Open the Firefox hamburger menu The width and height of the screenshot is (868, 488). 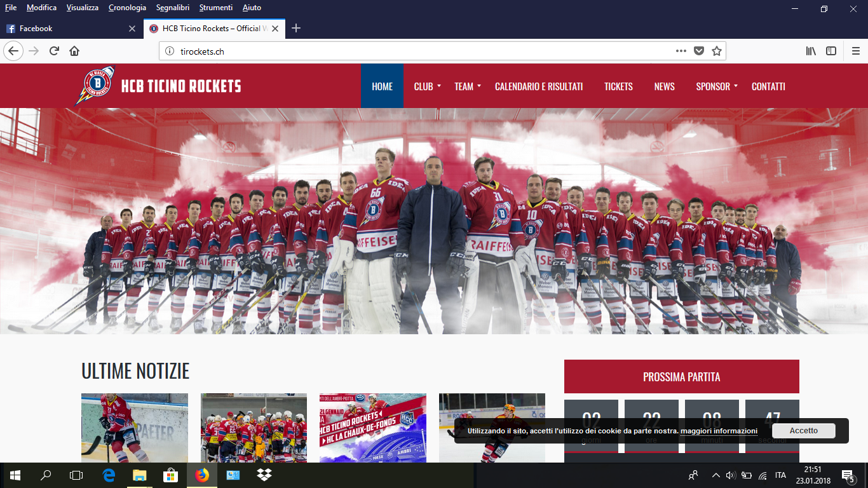pyautogui.click(x=856, y=51)
